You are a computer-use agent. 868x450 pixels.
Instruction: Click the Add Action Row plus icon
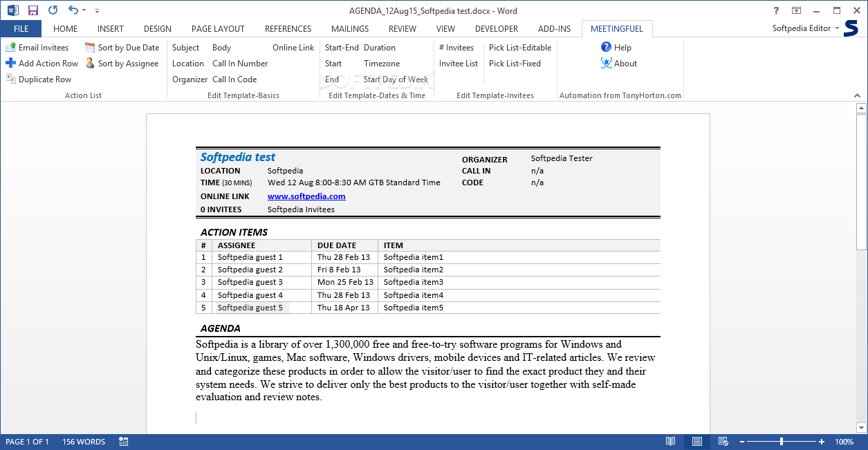[10, 63]
